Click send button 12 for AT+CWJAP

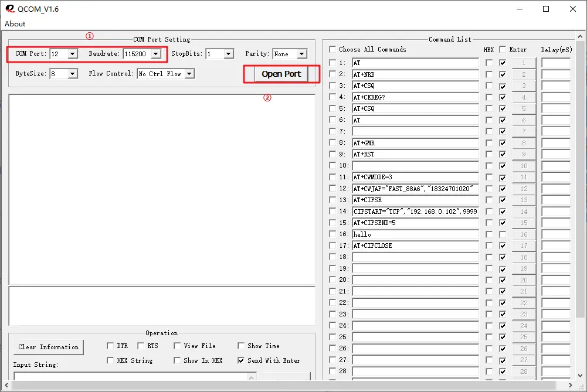[524, 189]
